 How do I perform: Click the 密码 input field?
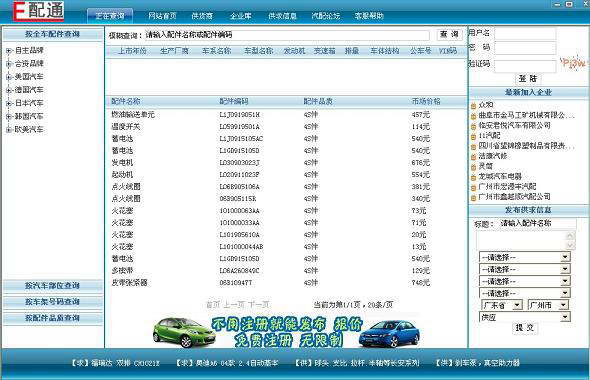[x=525, y=48]
